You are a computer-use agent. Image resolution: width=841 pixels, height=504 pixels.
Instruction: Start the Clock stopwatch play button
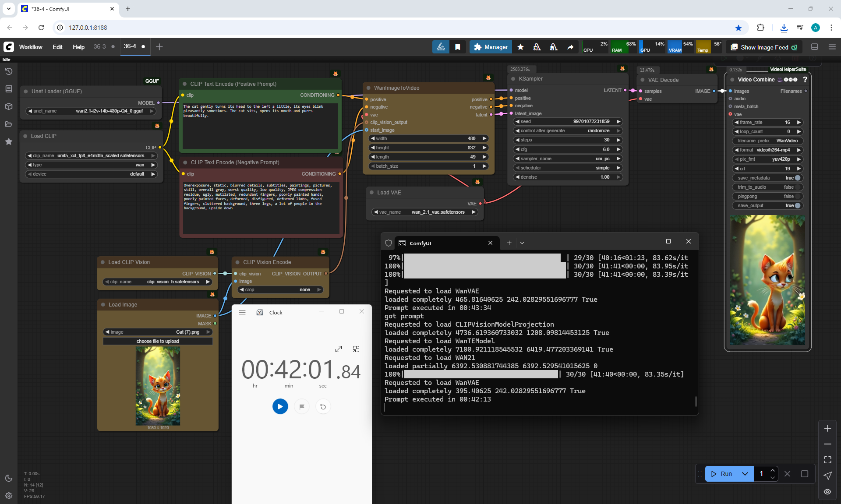280,406
